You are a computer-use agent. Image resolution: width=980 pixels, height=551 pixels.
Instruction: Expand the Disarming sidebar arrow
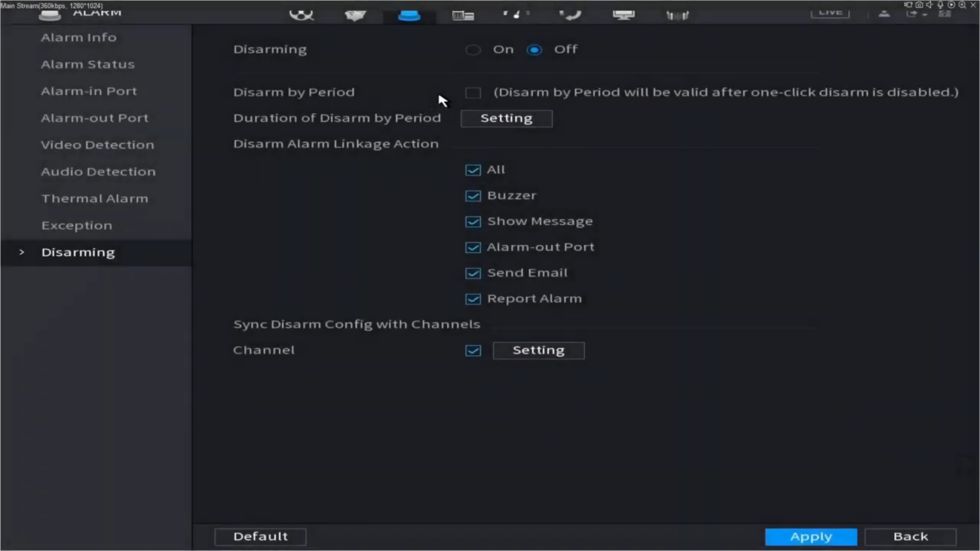pyautogui.click(x=21, y=252)
